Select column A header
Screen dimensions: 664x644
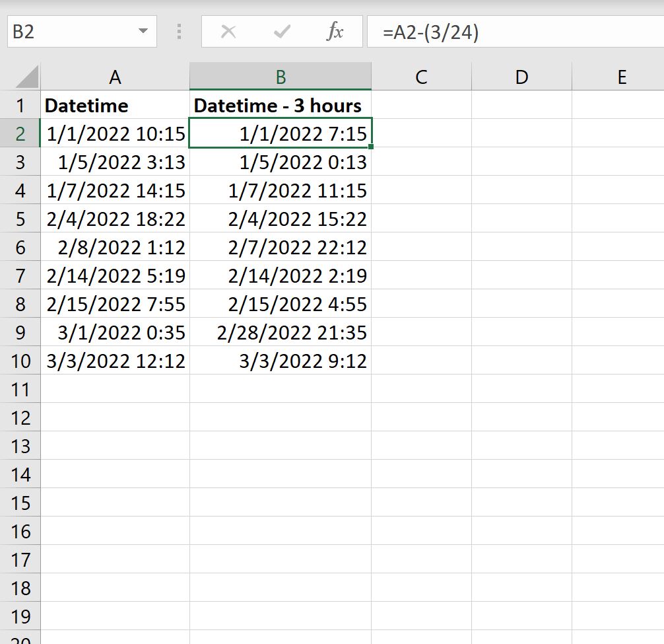(x=115, y=77)
